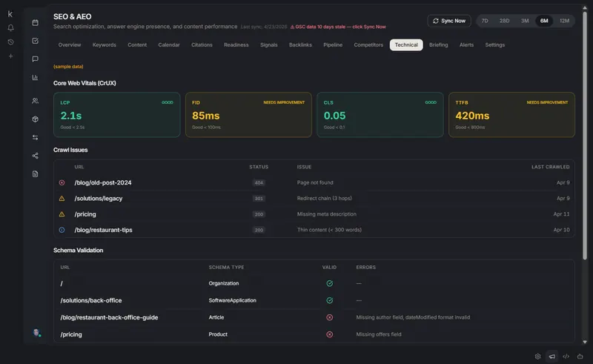Click the code brackets icon in the bottom bar

tap(566, 356)
